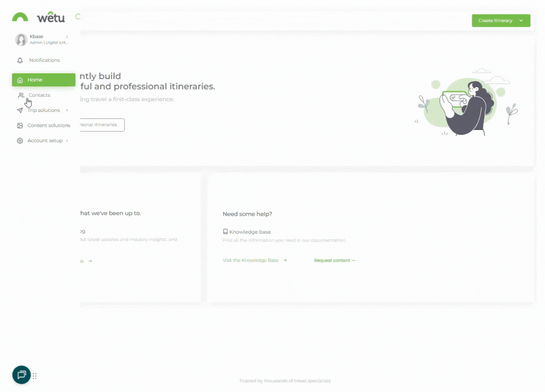Click the Create Itinerary button
The height and width of the screenshot is (392, 545).
(495, 21)
